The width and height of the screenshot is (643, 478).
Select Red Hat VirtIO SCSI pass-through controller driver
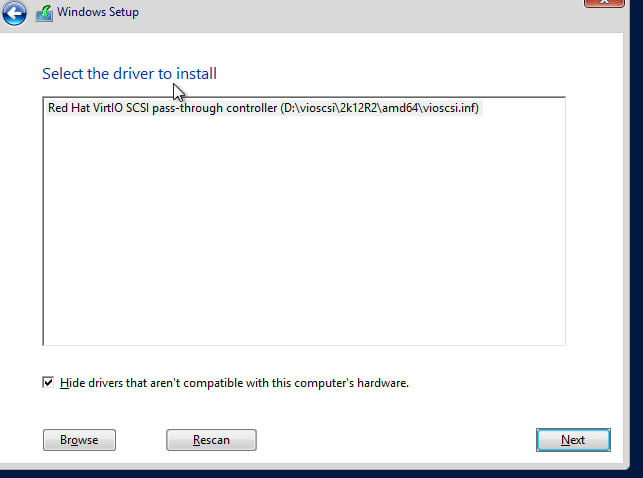[264, 108]
